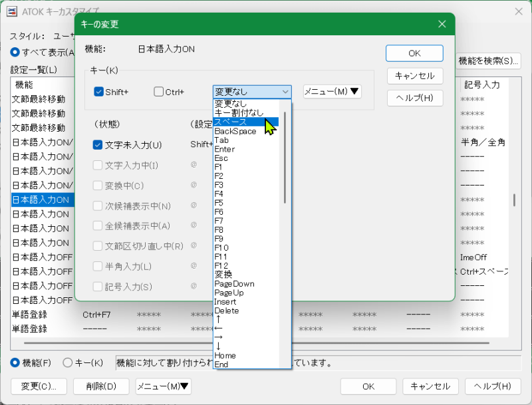Click the 変更(C)... button
The width and height of the screenshot is (532, 405).
click(x=39, y=386)
